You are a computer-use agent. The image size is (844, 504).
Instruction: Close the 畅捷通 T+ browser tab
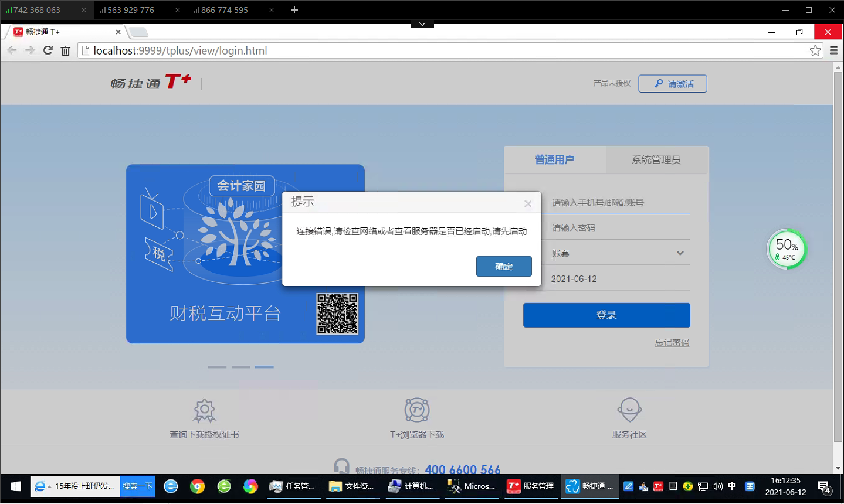pos(118,32)
